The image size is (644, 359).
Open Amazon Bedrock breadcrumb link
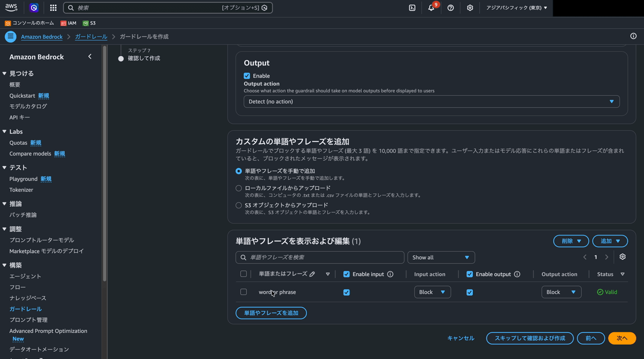point(41,37)
